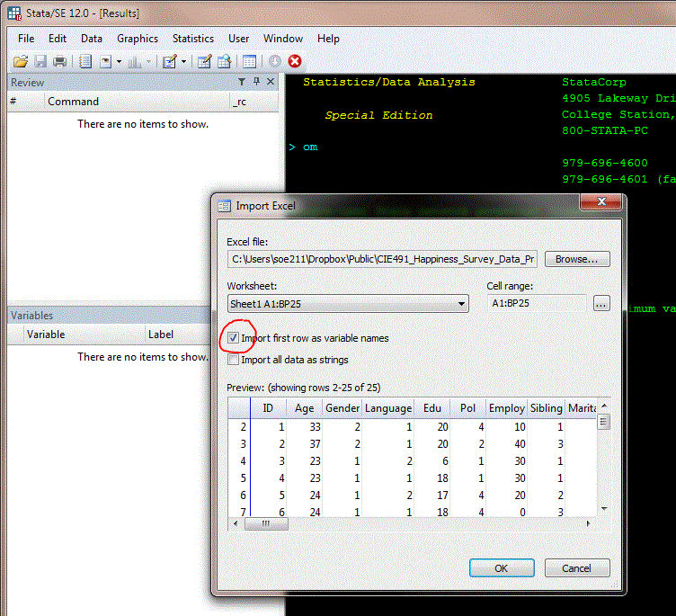Open the Data Editor (Edit) icon
Screen dimensions: 676x616
click(204, 62)
